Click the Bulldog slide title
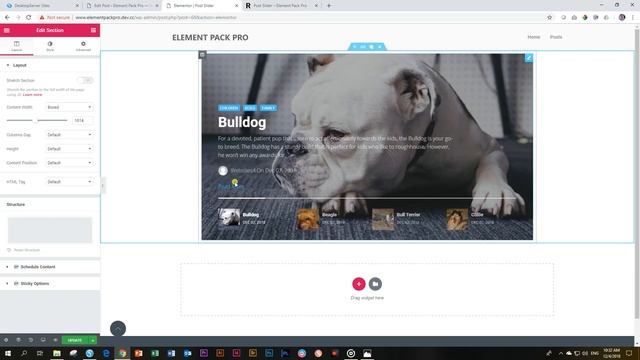Screen dimensions: 640x360 click(242, 122)
